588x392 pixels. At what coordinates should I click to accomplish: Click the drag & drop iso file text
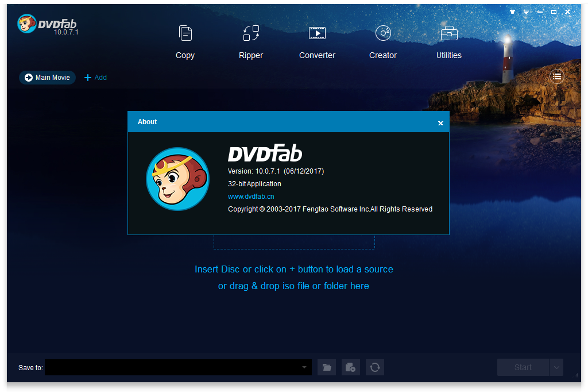tap(293, 286)
